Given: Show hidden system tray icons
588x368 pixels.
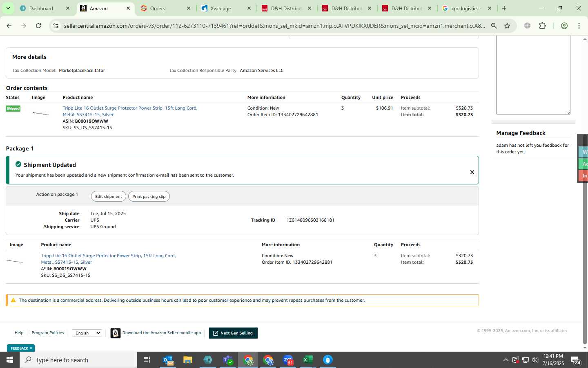Looking at the screenshot, I should click(506, 360).
